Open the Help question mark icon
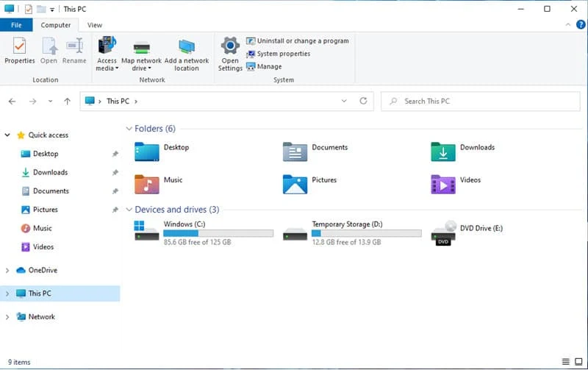Screen dimensions: 588x370 pyautogui.click(x=581, y=25)
